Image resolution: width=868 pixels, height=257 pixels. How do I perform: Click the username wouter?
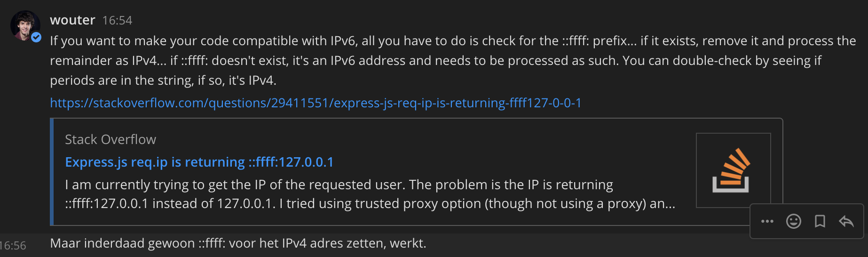point(72,20)
